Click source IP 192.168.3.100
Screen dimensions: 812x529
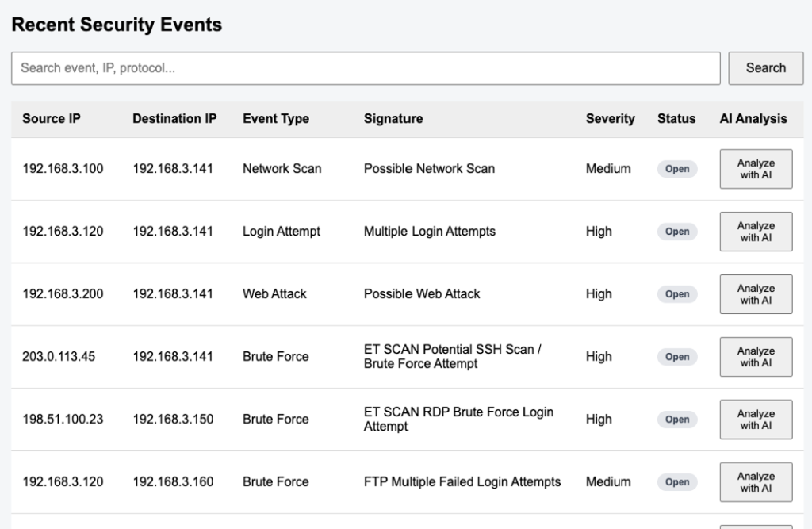tap(63, 169)
